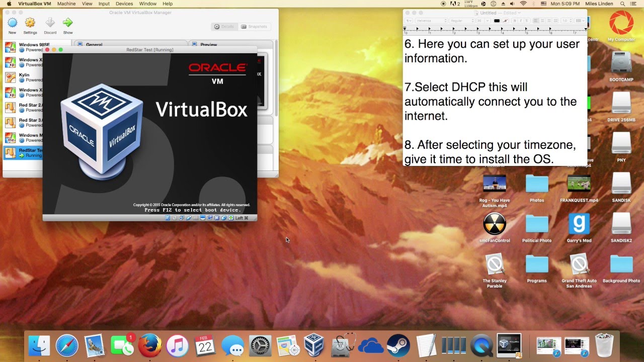
Task: Click the black text color swatch
Action: coord(497,21)
